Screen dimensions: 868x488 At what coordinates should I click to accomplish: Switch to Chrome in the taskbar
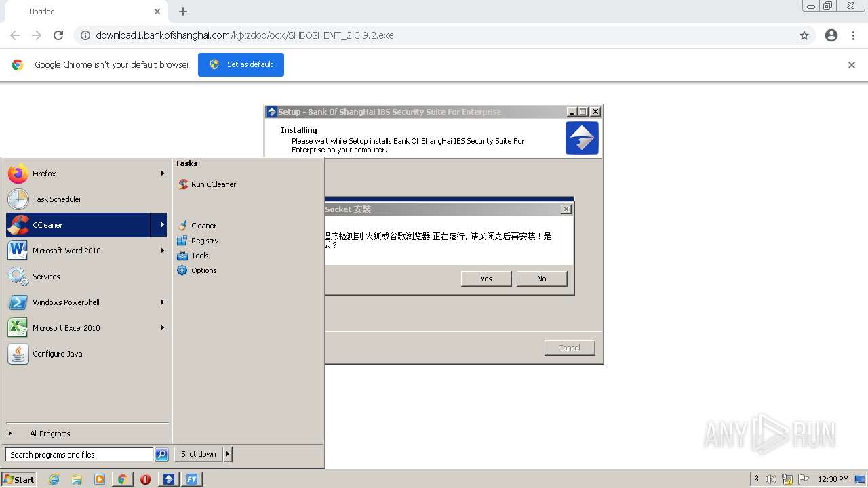[123, 479]
